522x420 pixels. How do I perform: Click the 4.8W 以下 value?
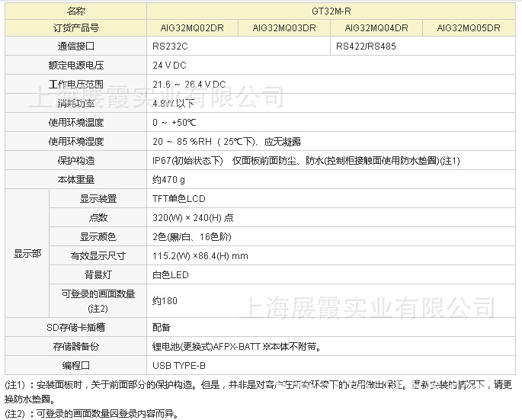[174, 104]
